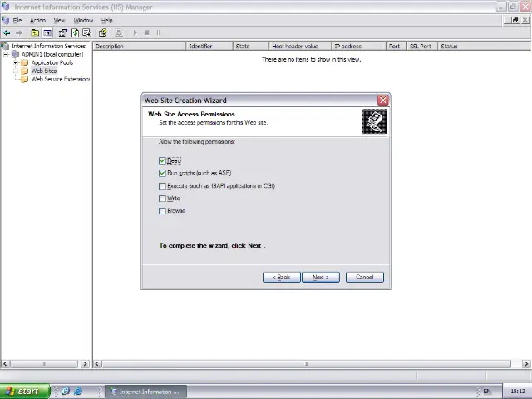
Task: Toggle the Show/Hide Console Tree icon
Action: coord(47,33)
